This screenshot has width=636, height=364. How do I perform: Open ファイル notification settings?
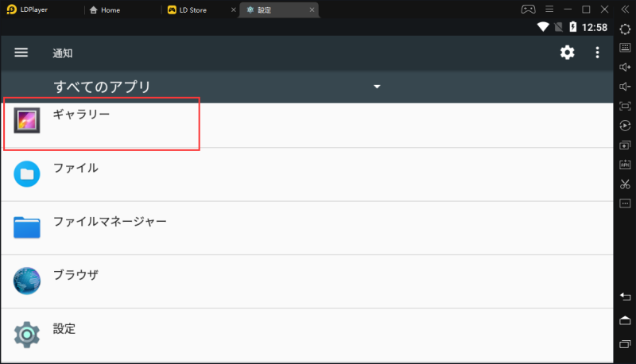[x=307, y=174]
